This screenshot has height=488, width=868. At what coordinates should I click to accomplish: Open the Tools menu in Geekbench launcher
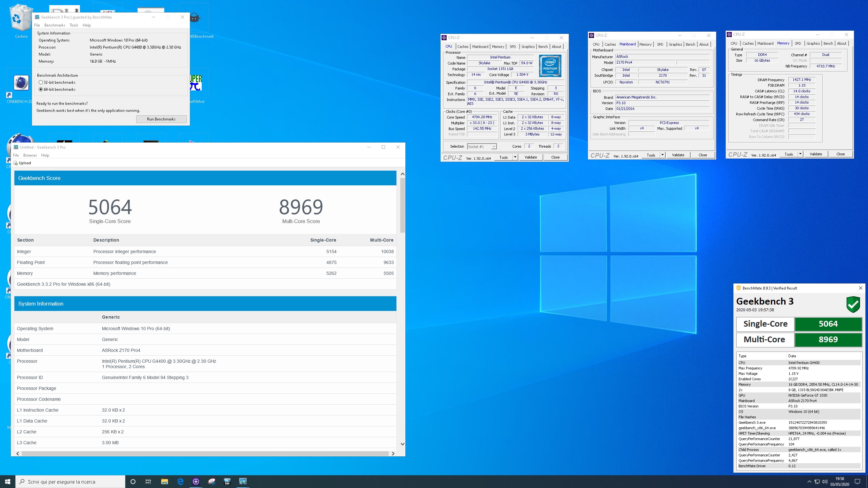click(74, 25)
